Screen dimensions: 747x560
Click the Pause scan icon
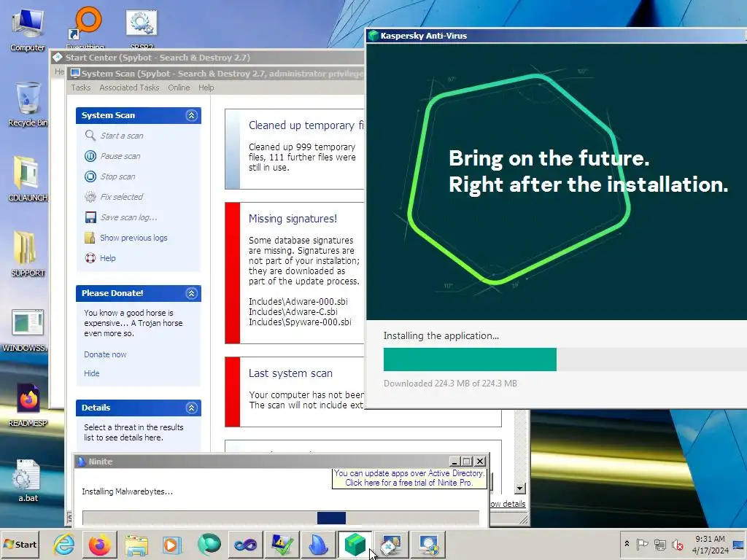(90, 156)
